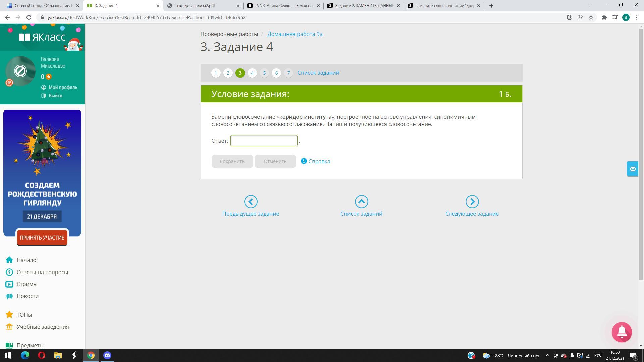
Task: Click the previous task arrow icon
Action: tap(251, 202)
